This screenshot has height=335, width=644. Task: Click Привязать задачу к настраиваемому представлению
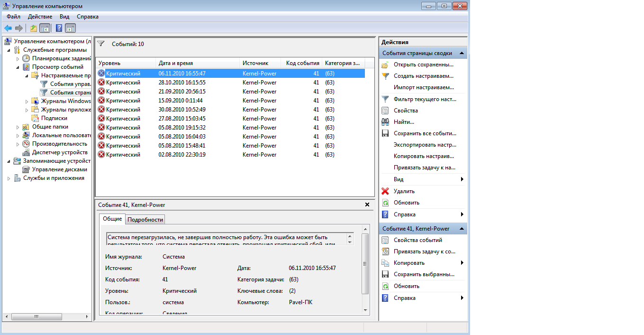pyautogui.click(x=425, y=167)
